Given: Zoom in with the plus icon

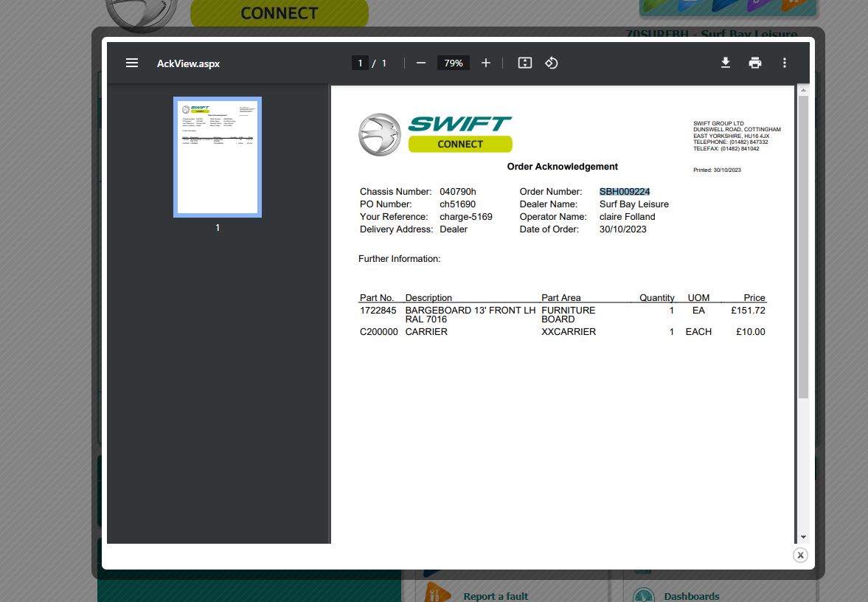Looking at the screenshot, I should [485, 63].
